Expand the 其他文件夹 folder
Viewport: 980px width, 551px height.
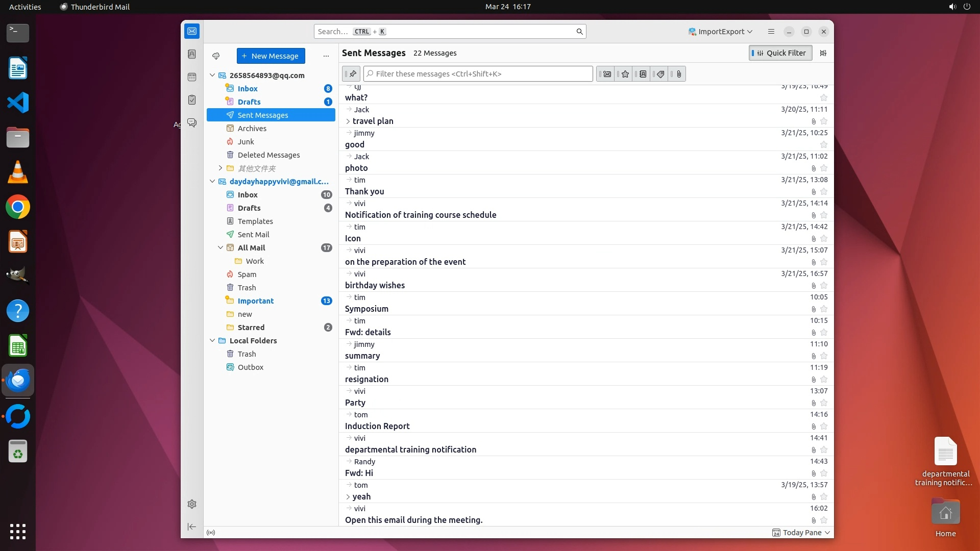coord(220,168)
